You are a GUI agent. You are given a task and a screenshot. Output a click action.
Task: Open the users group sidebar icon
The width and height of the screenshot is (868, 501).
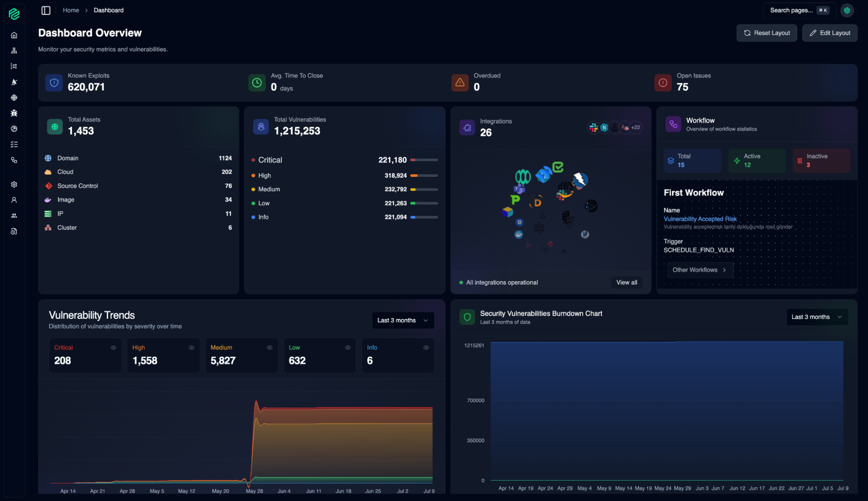(14, 216)
